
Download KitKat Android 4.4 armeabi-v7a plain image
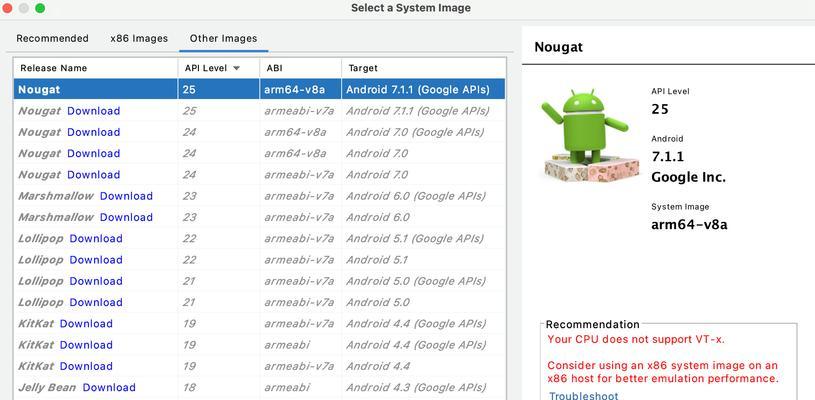pyautogui.click(x=86, y=366)
